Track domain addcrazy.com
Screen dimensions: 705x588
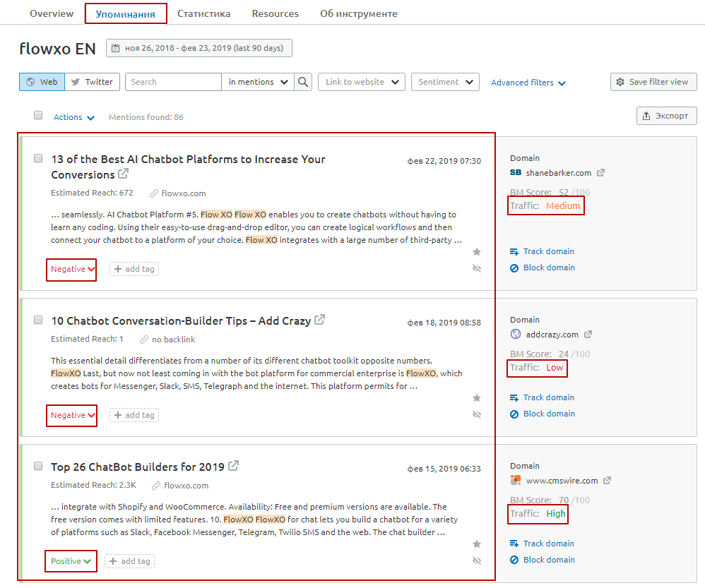(543, 397)
